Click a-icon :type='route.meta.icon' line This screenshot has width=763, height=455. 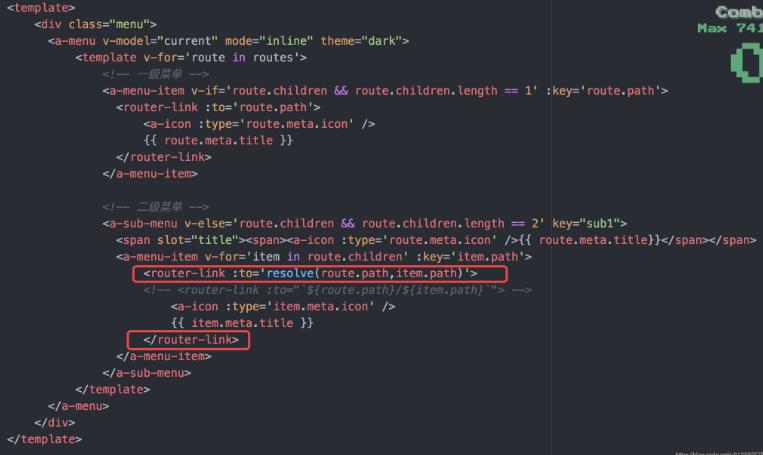(x=259, y=124)
